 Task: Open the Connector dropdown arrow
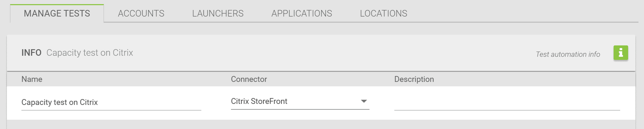point(364,101)
